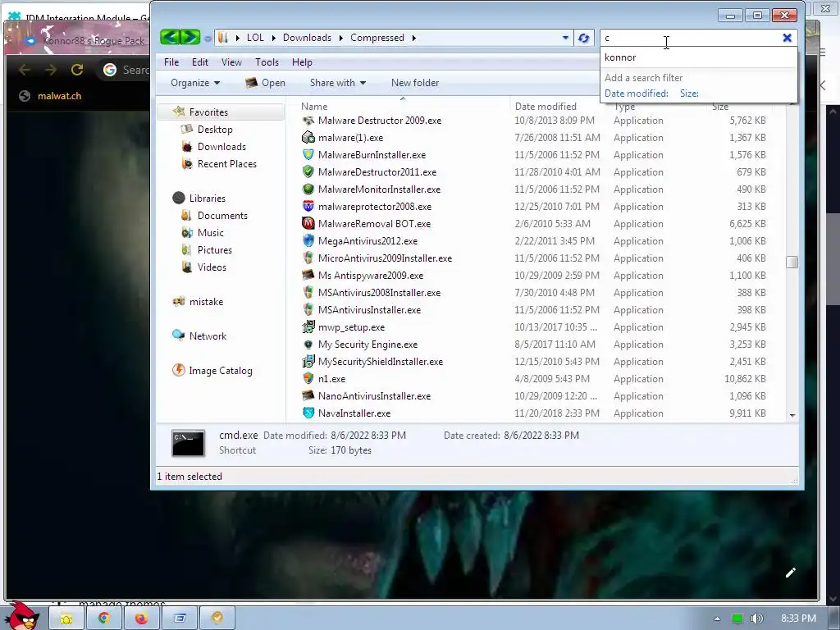This screenshot has width=840, height=630.
Task: Open Firefox from the taskbar
Action: [x=141, y=619]
